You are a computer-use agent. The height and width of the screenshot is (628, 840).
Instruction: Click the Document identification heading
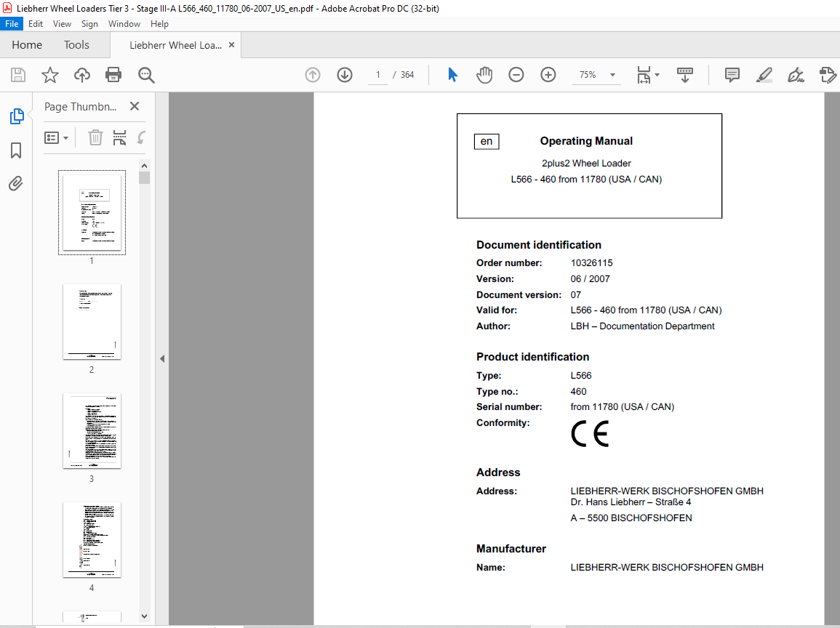tap(538, 245)
